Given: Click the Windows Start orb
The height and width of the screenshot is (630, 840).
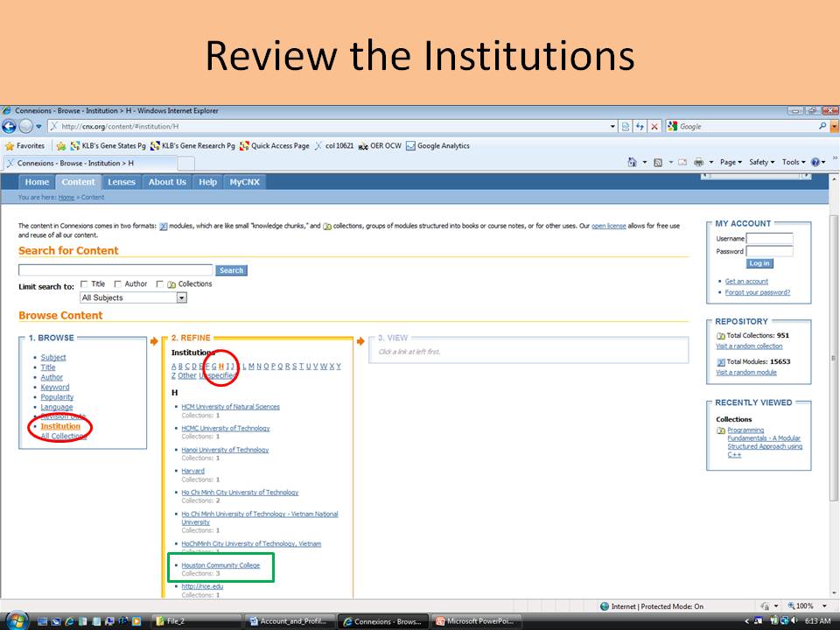Looking at the screenshot, I should tap(16, 621).
